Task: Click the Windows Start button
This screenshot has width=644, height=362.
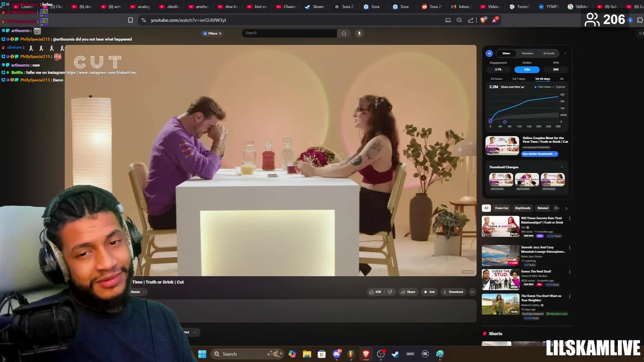Action: point(202,354)
